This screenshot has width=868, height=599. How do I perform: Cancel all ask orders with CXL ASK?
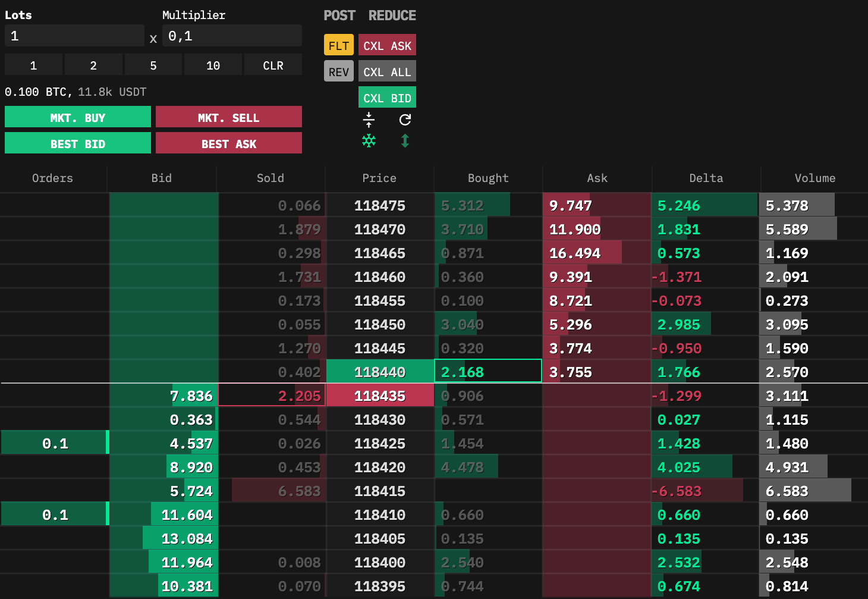(387, 46)
